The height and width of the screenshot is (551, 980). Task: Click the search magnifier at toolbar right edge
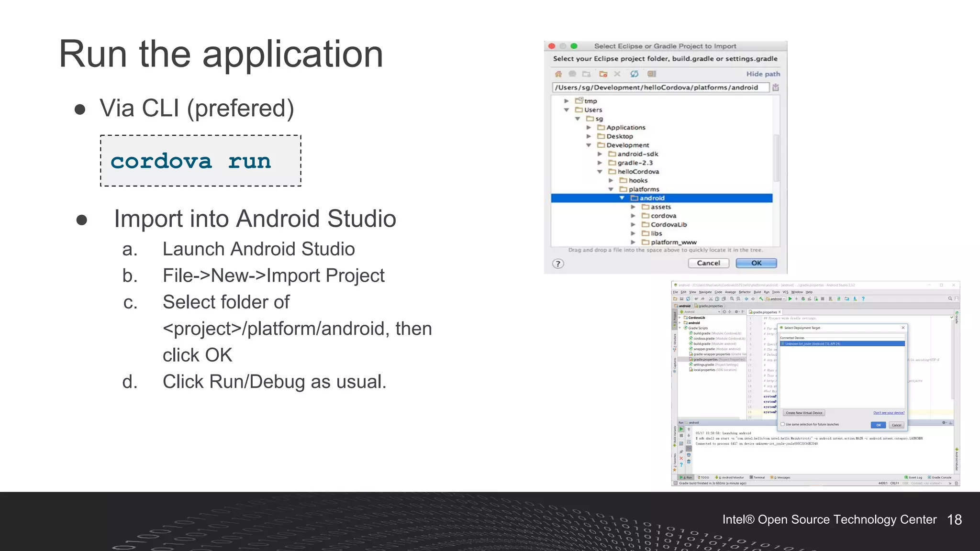click(950, 298)
